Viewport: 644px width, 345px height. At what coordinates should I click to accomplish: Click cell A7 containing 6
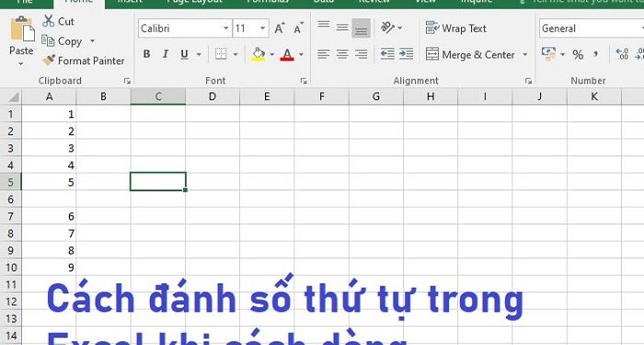pos(49,216)
